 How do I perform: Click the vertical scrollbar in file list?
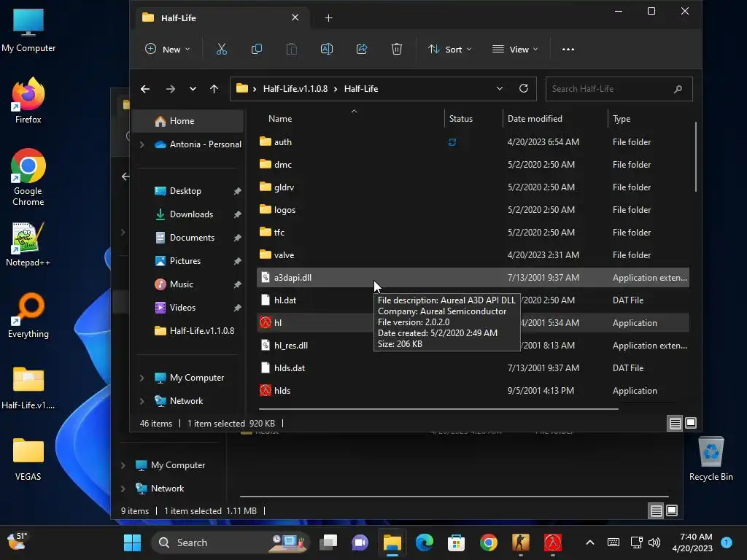(x=695, y=157)
